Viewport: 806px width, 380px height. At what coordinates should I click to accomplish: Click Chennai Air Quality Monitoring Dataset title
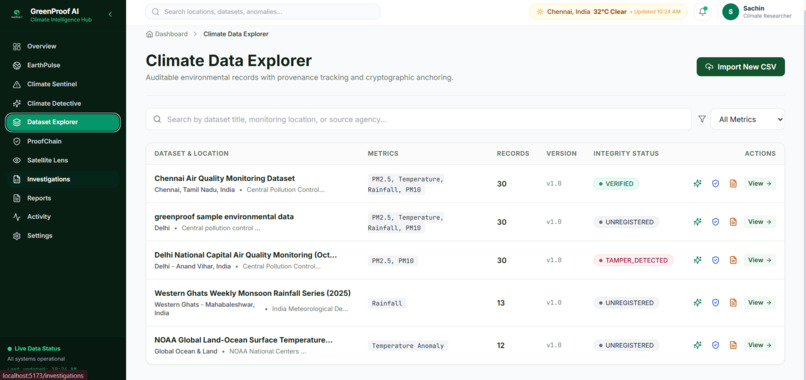coord(225,178)
